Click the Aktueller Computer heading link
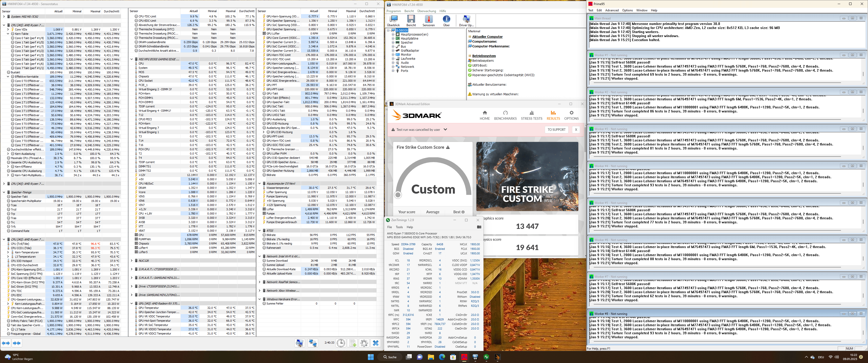The width and height of the screenshot is (868, 363). (487, 37)
